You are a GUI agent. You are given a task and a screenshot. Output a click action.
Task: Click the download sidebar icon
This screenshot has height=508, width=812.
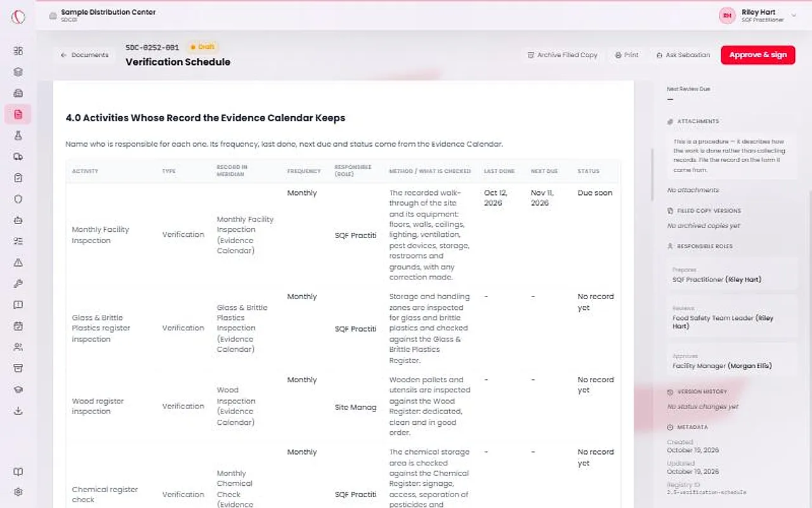point(18,411)
